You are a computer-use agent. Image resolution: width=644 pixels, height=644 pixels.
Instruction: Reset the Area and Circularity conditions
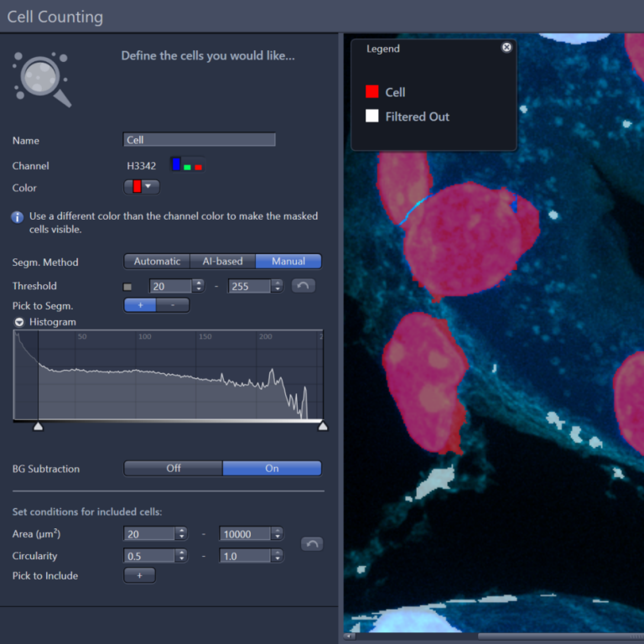point(311,544)
